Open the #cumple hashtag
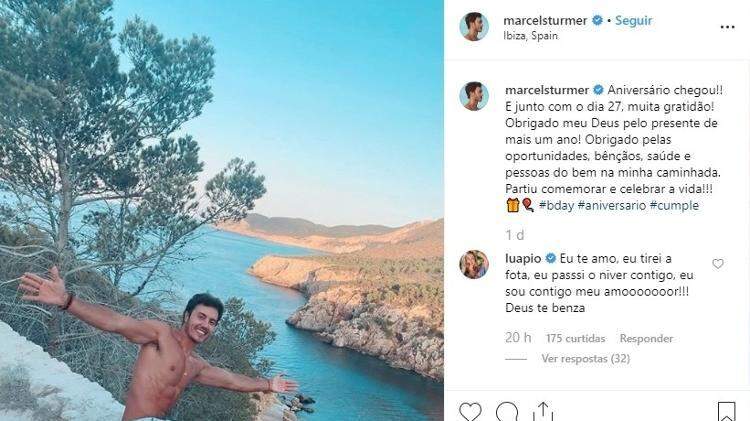The width and height of the screenshot is (750, 421). 674,205
